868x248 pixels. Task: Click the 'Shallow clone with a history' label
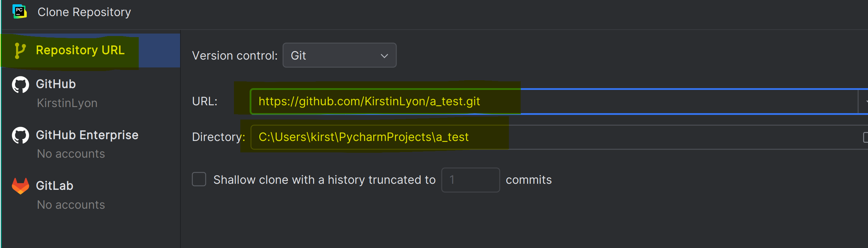(x=325, y=180)
